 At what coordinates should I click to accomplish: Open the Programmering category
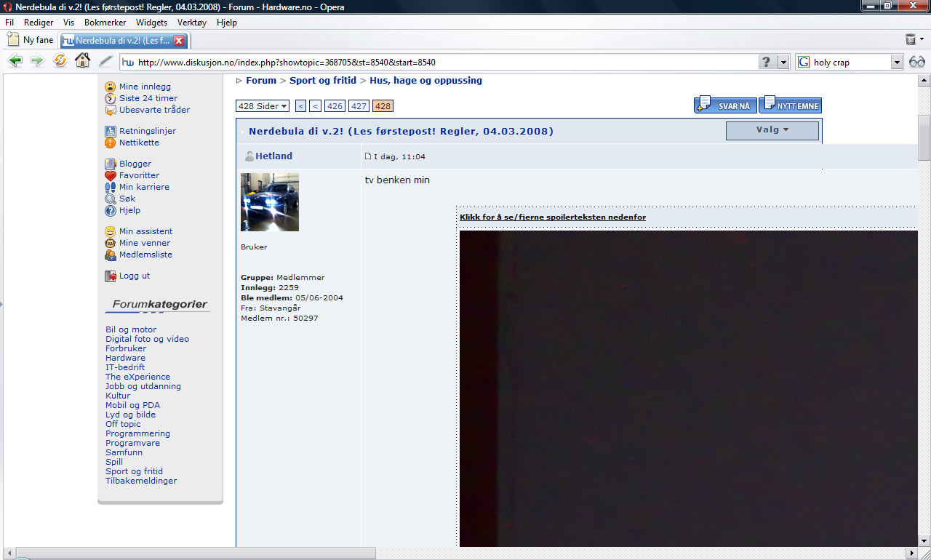(x=137, y=433)
